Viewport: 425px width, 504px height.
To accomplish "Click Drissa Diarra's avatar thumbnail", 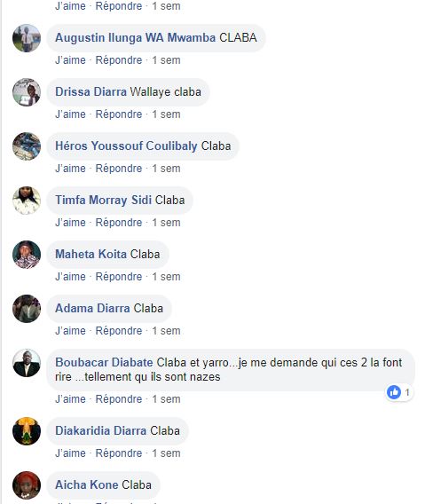I will pos(27,92).
